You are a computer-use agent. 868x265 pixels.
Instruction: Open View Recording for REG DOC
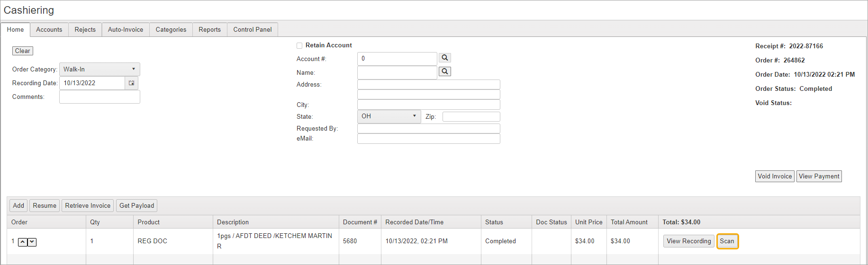pyautogui.click(x=688, y=241)
